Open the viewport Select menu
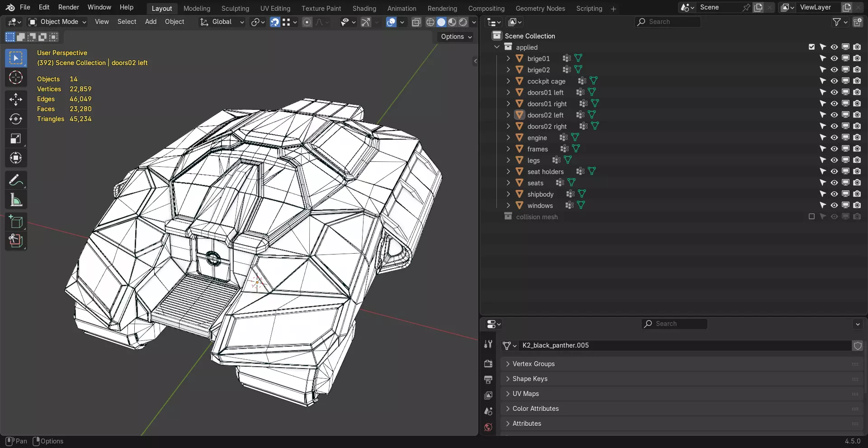 point(127,22)
